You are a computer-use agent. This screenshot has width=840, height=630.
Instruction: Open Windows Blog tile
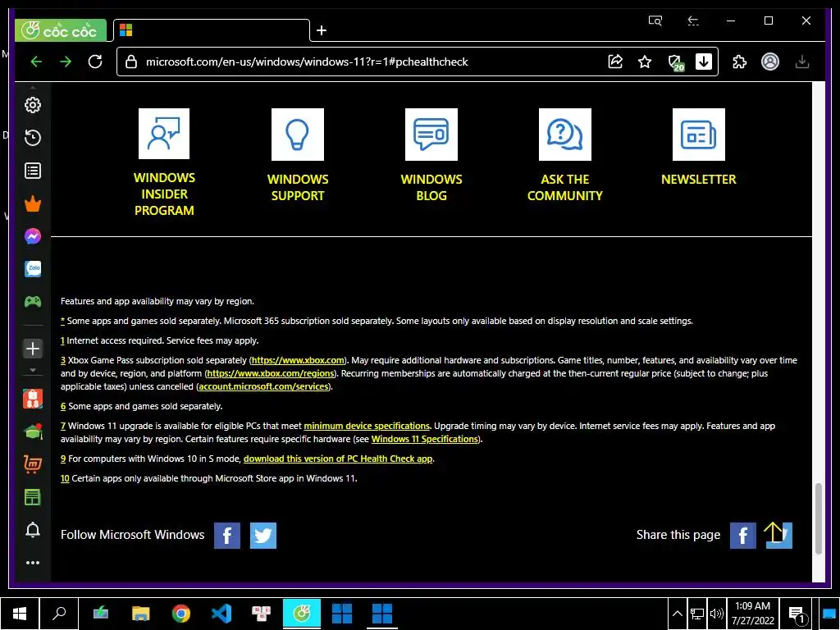pos(431,155)
